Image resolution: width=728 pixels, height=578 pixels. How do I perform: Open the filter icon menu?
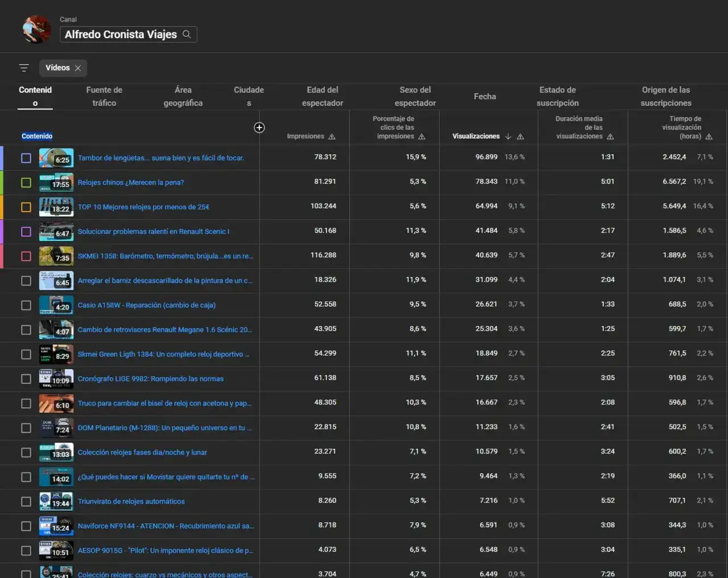(24, 68)
